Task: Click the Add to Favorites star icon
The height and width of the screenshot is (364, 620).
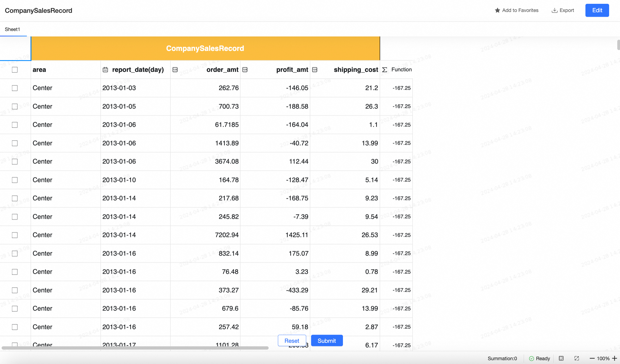Action: (x=497, y=10)
